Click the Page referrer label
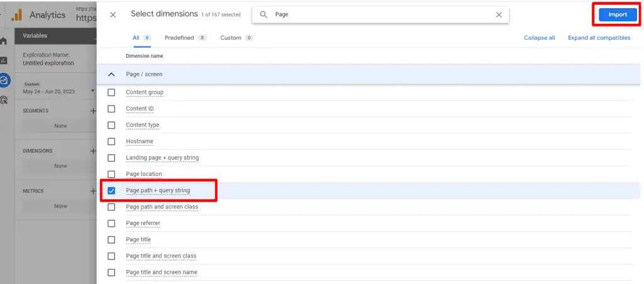This screenshot has height=284, width=644. click(x=143, y=223)
